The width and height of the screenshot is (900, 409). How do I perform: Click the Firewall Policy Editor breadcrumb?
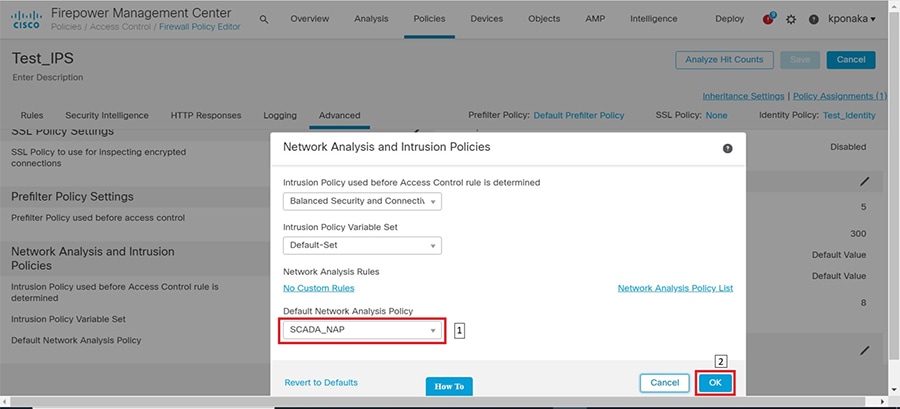coord(200,27)
